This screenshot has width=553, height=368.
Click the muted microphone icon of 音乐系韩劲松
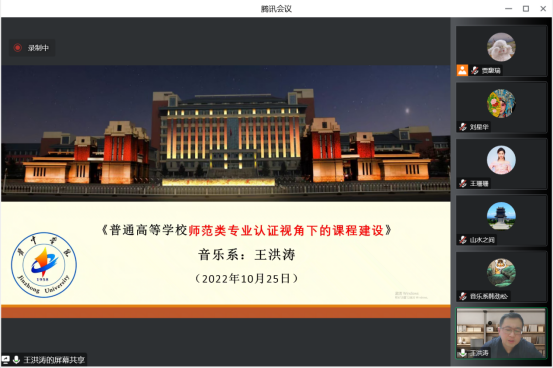coord(463,296)
